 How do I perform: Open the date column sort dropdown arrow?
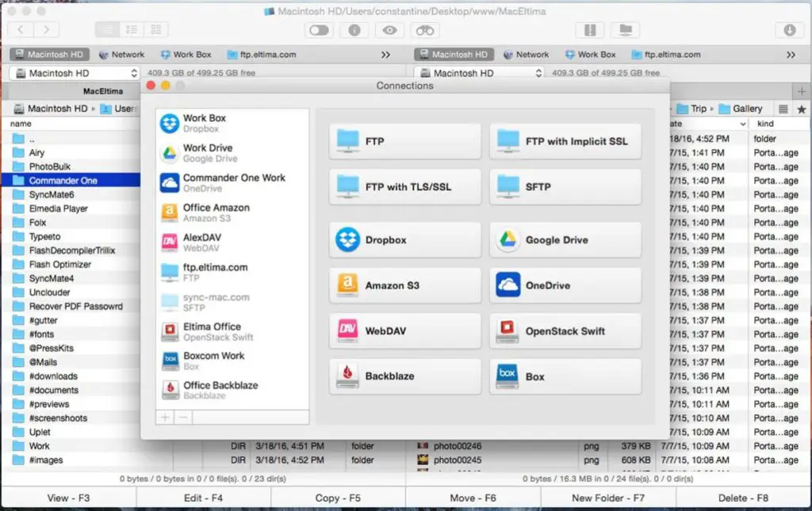pyautogui.click(x=742, y=124)
